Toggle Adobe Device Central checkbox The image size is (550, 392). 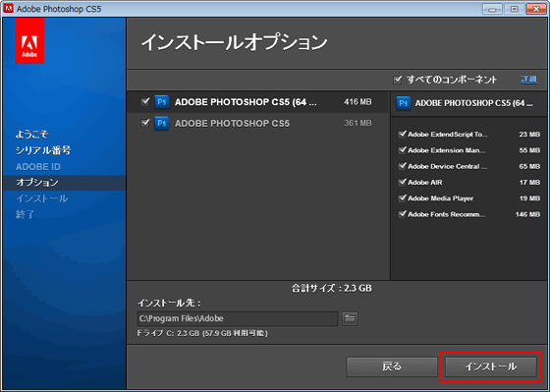coord(402,166)
